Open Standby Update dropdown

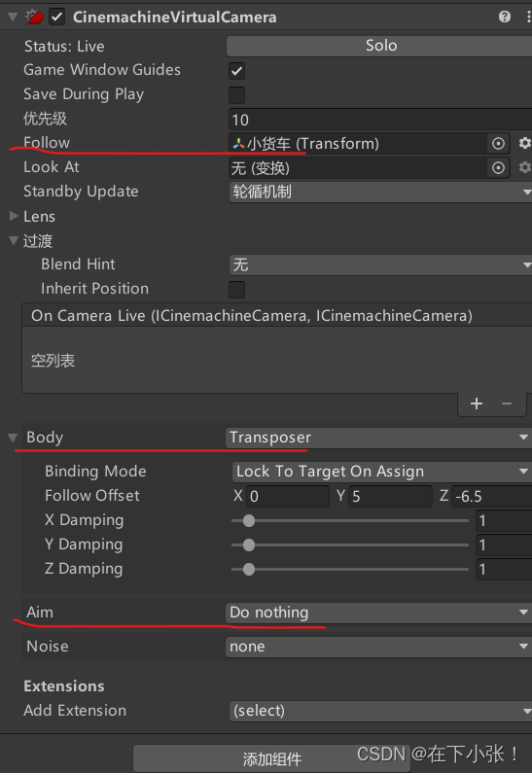pos(380,192)
